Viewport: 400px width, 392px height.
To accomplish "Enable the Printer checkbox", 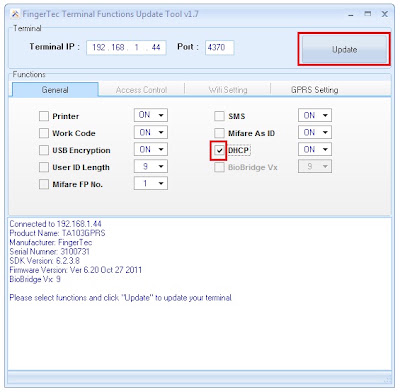I will coord(44,116).
